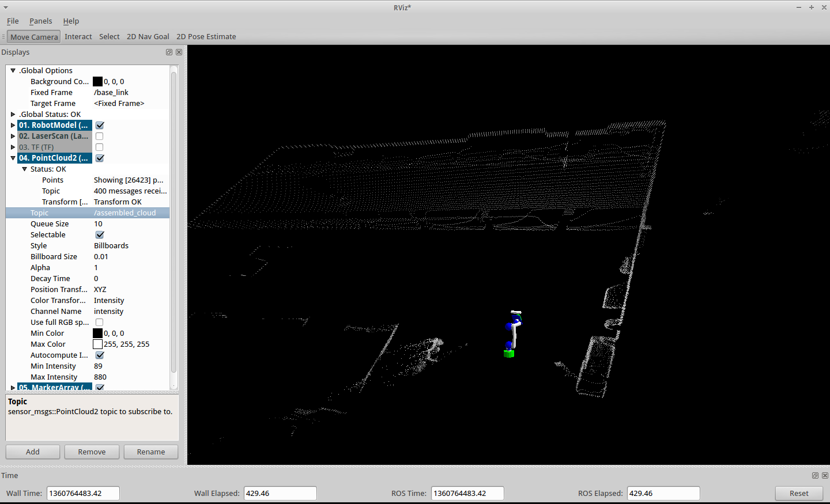830x504 pixels.
Task: Pick the Max Color white swatch
Action: point(97,344)
